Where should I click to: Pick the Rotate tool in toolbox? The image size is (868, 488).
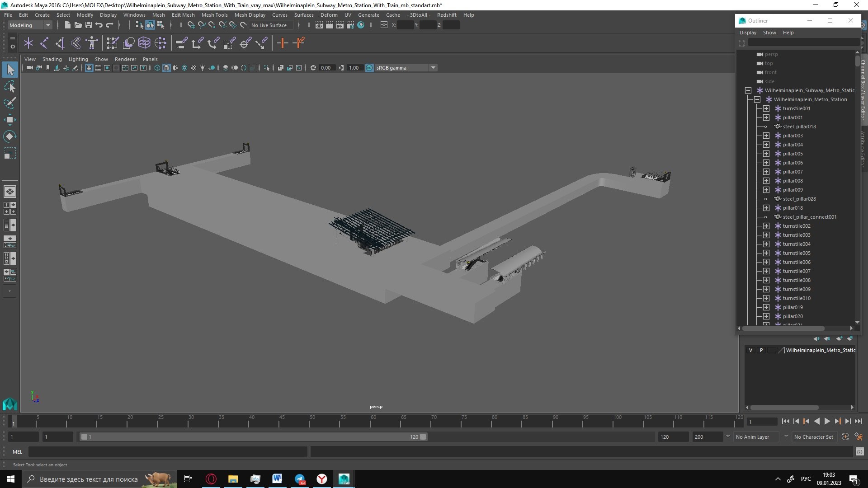pyautogui.click(x=10, y=136)
